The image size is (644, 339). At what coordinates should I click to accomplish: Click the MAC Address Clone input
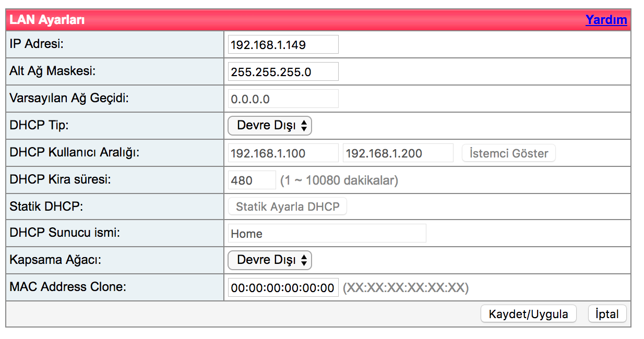tap(283, 288)
